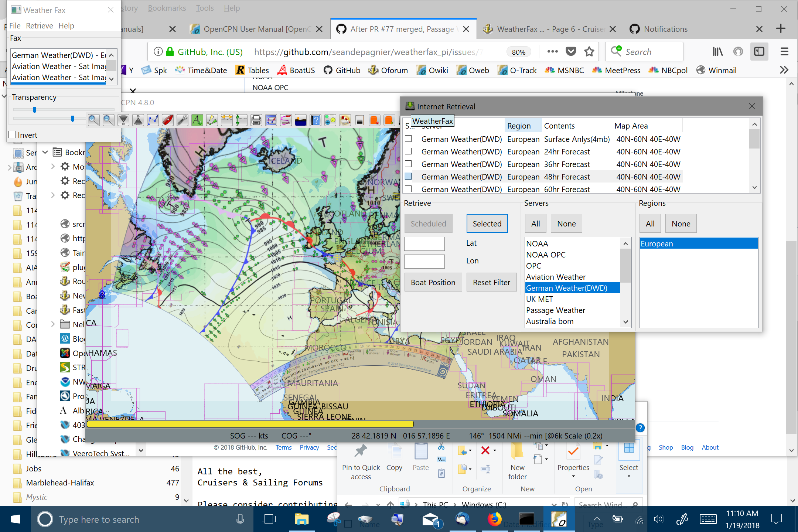Open the Properties dropdown arrow in Explorer ribbon
This screenshot has height=532, width=798.
(x=573, y=476)
